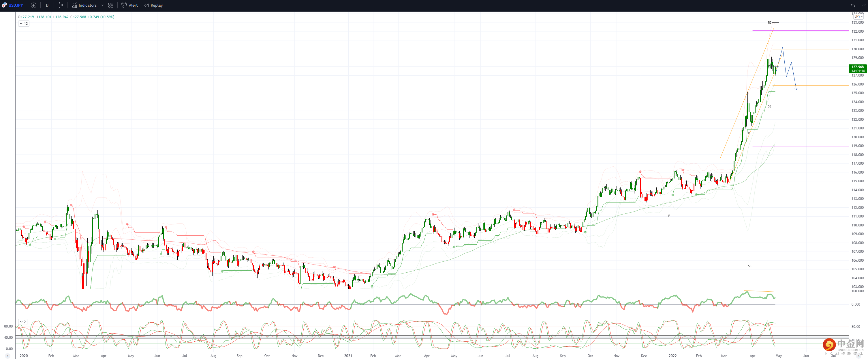
Task: Open the JPY currency dropdown on price scale
Action: point(858,16)
